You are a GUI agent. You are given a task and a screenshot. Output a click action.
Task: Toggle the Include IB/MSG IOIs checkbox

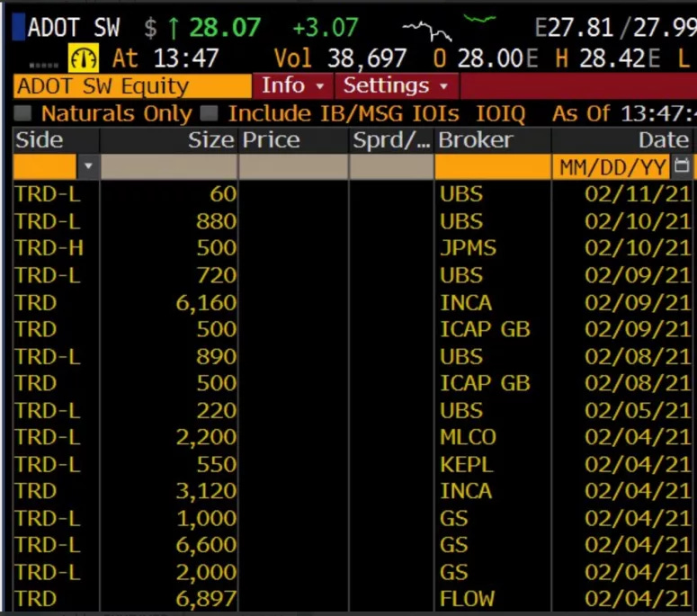(x=210, y=114)
